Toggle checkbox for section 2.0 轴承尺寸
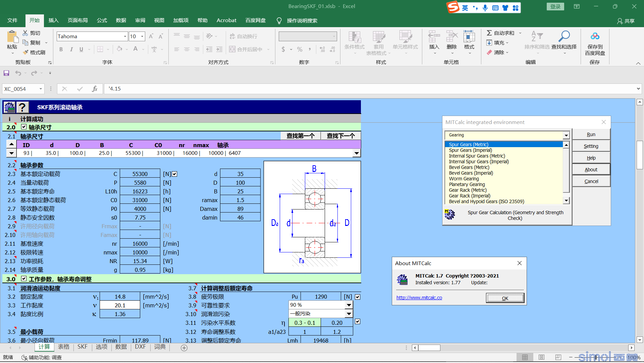 click(x=24, y=127)
